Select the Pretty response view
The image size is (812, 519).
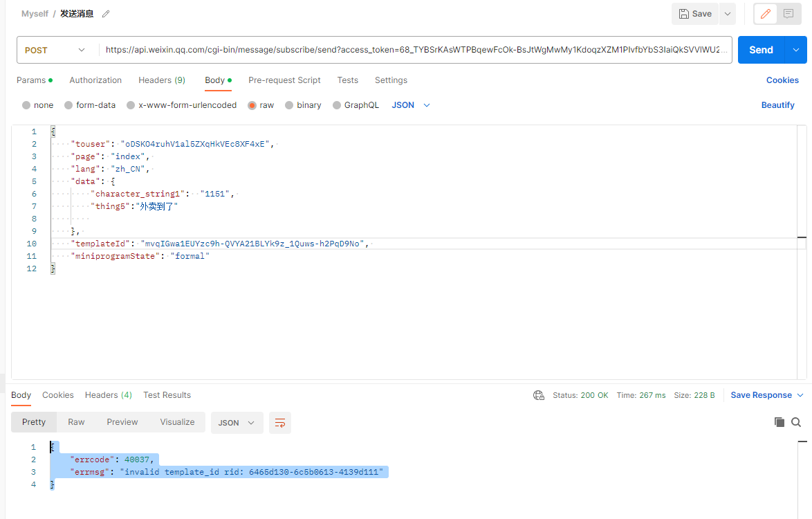tap(34, 422)
